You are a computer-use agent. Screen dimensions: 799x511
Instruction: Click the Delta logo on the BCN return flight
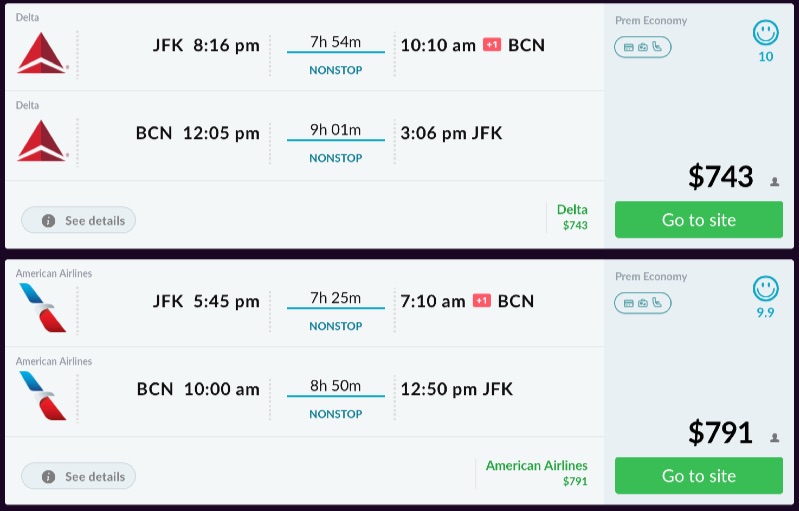point(42,140)
